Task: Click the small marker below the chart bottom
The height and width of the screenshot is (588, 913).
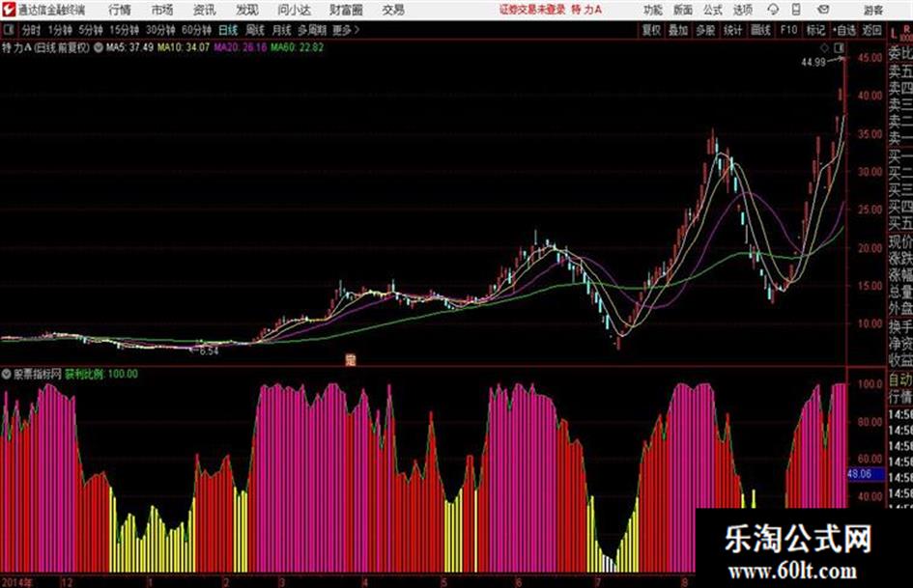Action: point(350,360)
